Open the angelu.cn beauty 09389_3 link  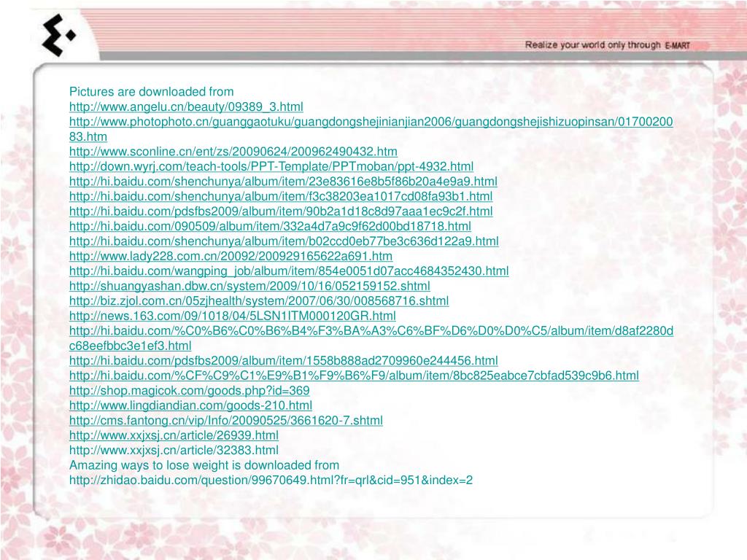point(186,106)
